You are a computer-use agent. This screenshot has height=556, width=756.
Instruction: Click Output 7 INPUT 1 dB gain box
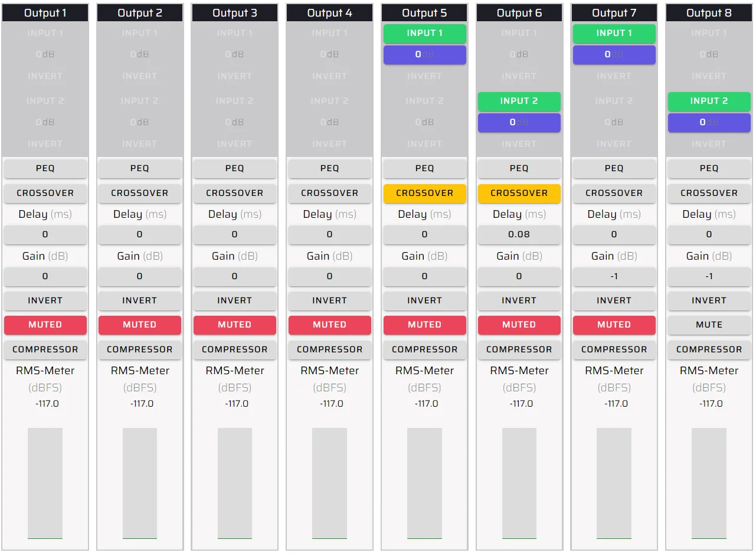pos(614,55)
